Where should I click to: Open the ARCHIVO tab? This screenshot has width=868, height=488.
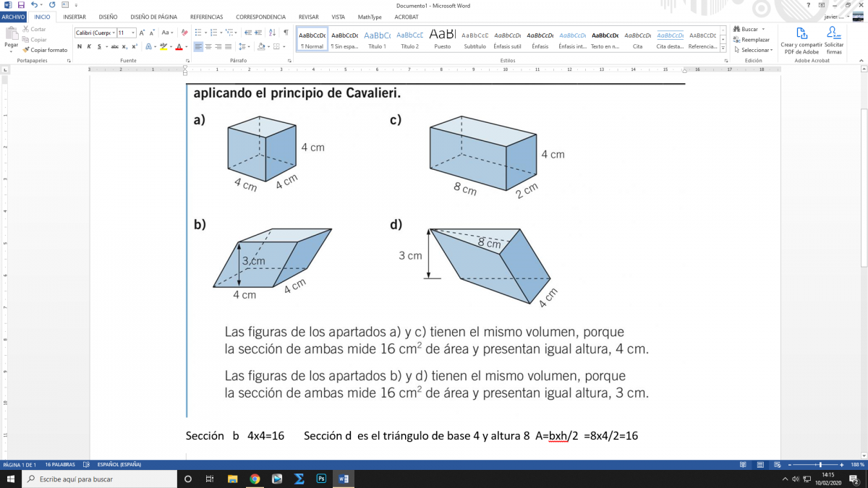pyautogui.click(x=14, y=16)
